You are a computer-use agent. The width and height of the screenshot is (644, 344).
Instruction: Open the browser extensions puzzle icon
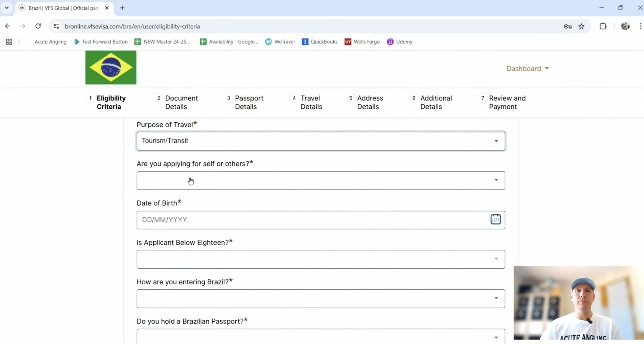(x=603, y=26)
